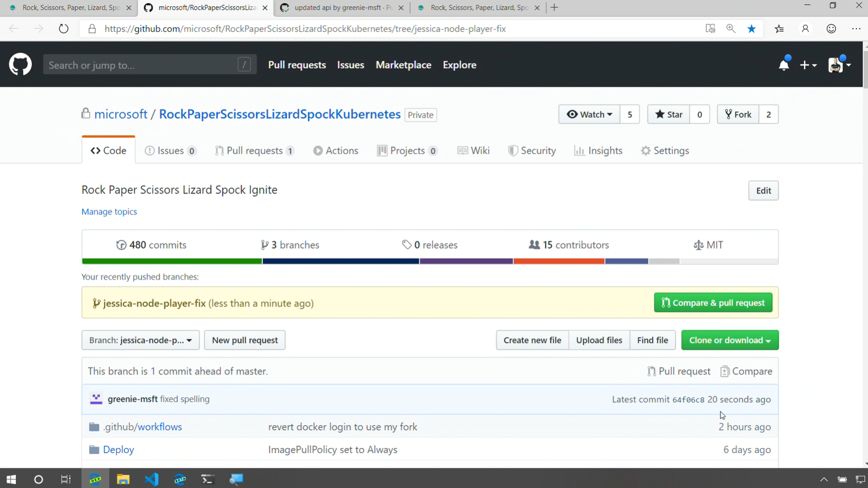Click Create new file

tap(532, 340)
